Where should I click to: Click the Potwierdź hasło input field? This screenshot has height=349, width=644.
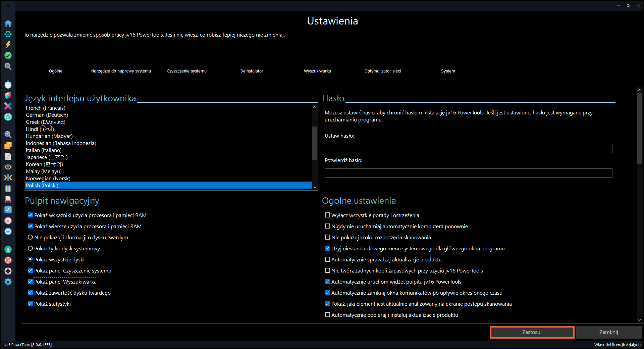pos(468,173)
